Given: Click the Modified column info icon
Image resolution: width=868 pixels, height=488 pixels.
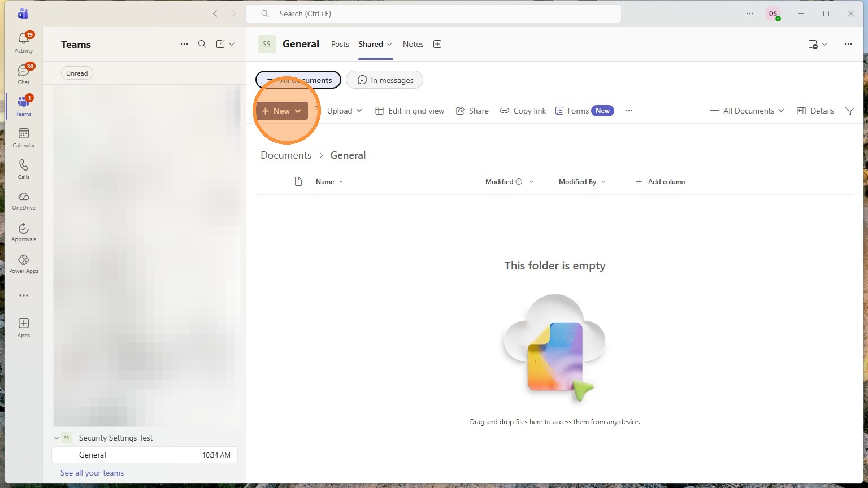Looking at the screenshot, I should (x=519, y=182).
